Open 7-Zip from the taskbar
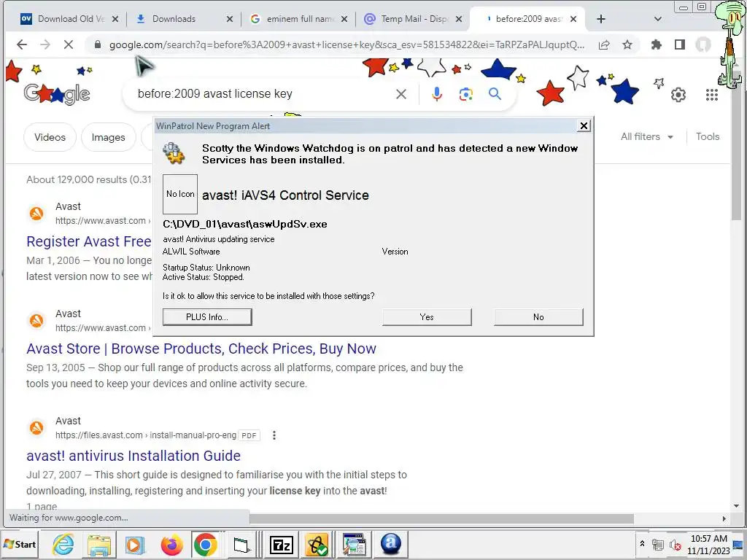This screenshot has height=560, width=747. click(x=281, y=544)
